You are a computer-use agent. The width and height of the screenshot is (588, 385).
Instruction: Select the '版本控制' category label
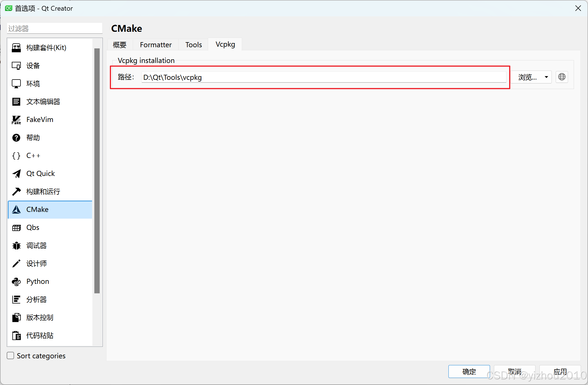point(40,318)
